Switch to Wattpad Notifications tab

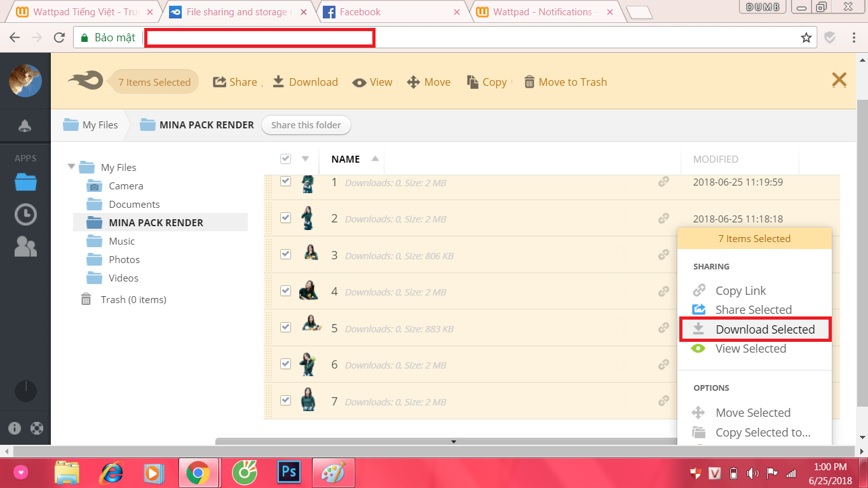tap(544, 12)
